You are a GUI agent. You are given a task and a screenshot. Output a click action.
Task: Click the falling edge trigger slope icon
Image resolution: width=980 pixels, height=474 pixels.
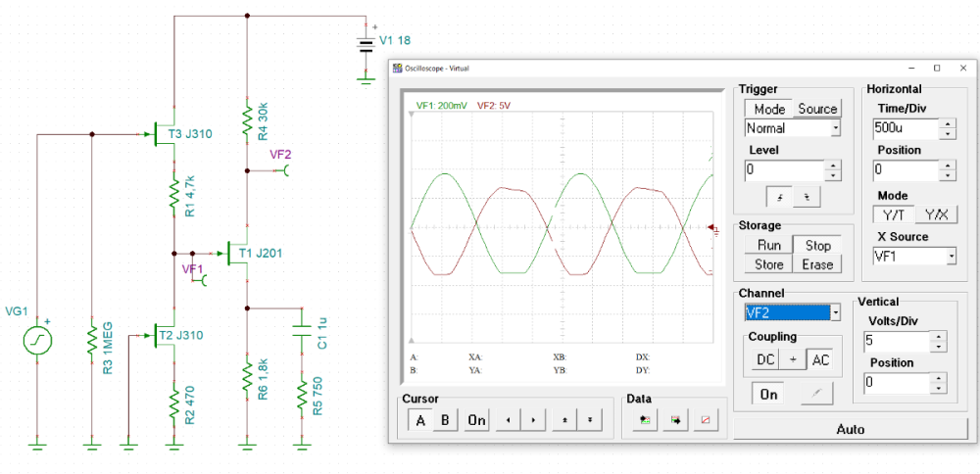807,196
